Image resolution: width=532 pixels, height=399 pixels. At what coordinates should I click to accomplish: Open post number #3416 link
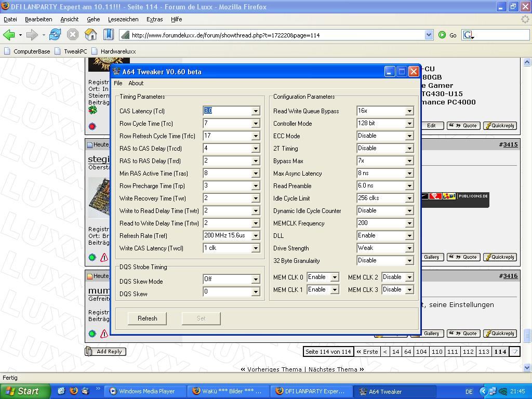[x=510, y=276]
